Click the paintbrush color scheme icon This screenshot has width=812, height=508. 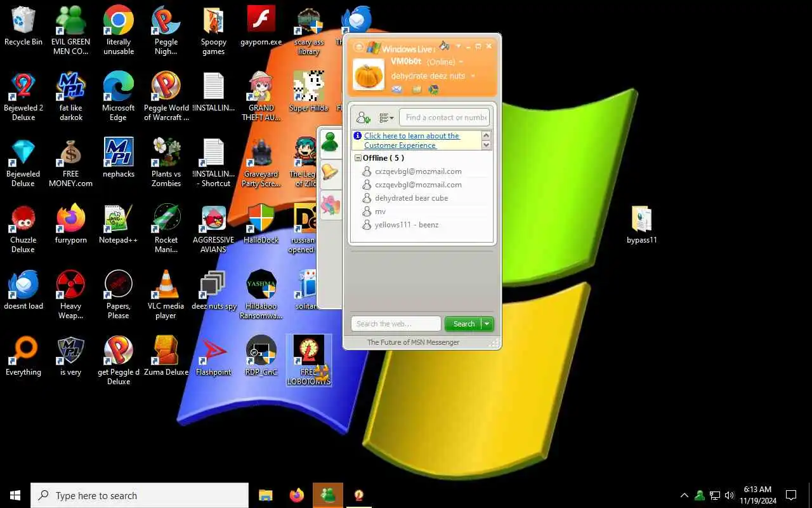(x=444, y=46)
